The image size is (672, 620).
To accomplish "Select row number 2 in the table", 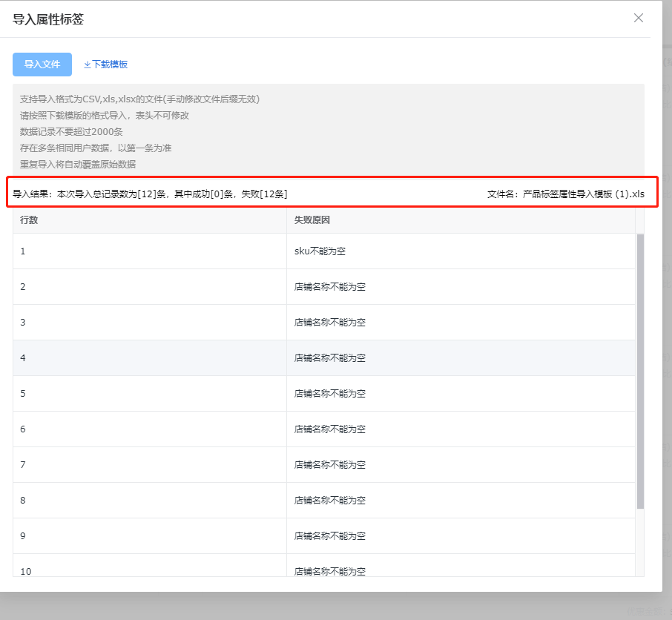I will pyautogui.click(x=23, y=287).
